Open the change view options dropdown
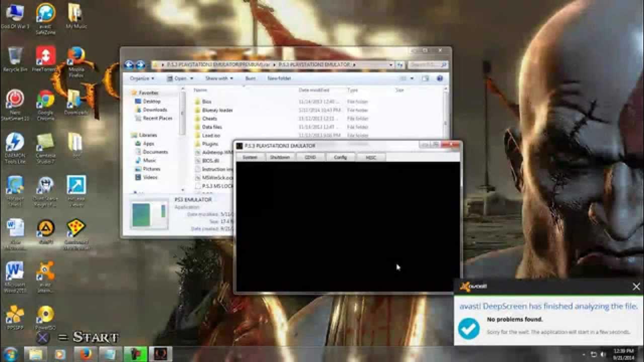The height and width of the screenshot is (362, 644). coord(412,78)
